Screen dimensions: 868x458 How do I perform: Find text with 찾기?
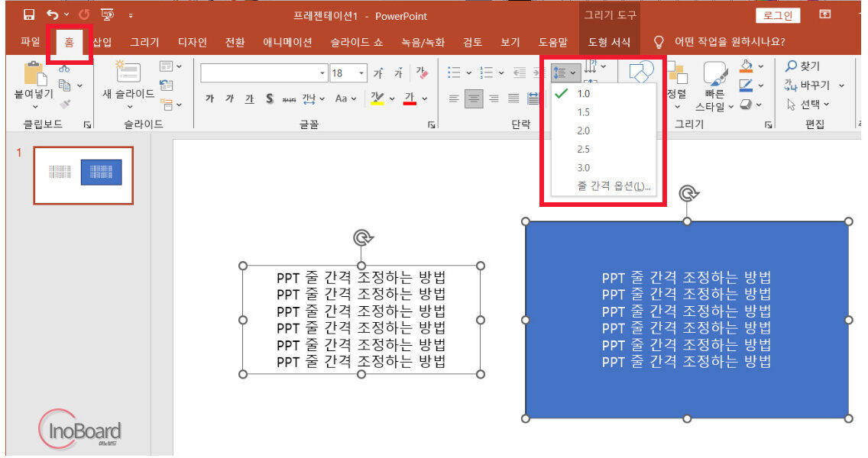[x=802, y=66]
